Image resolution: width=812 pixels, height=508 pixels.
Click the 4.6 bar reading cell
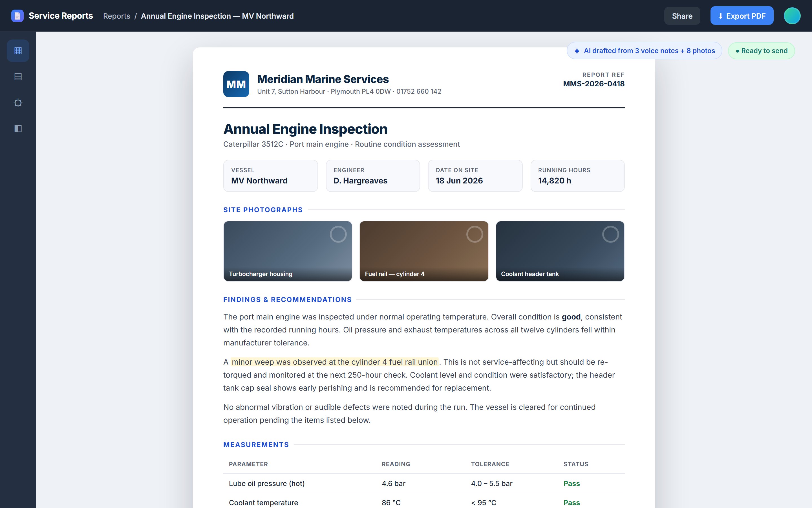coord(394,483)
